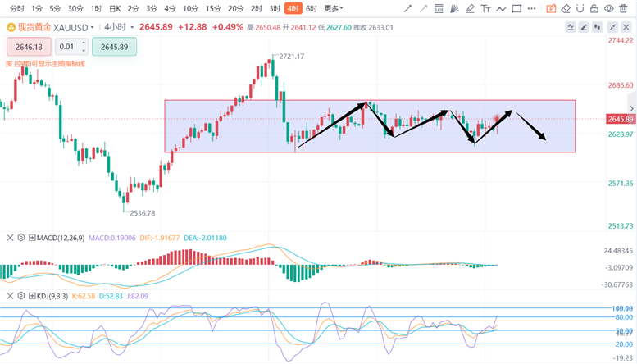Switch to 6时 timeframe
The height and width of the screenshot is (364, 637).
[312, 8]
